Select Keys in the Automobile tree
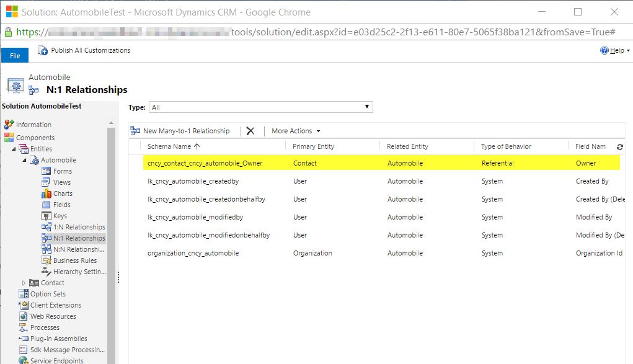This screenshot has width=633, height=364. (x=60, y=216)
